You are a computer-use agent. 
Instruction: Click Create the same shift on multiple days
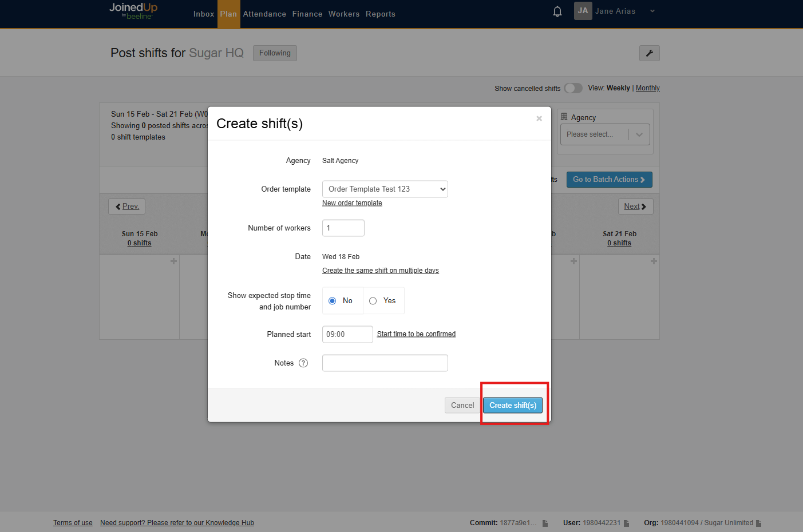380,271
